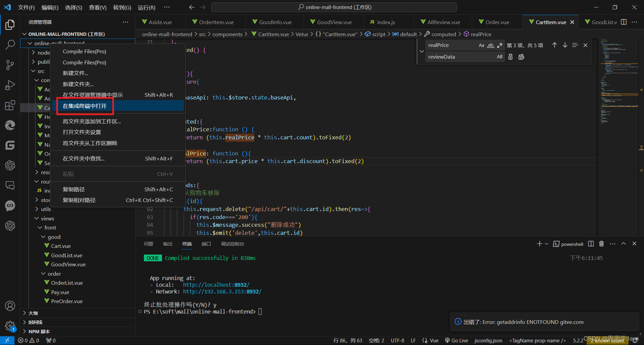Open Source Control view

[x=10, y=65]
